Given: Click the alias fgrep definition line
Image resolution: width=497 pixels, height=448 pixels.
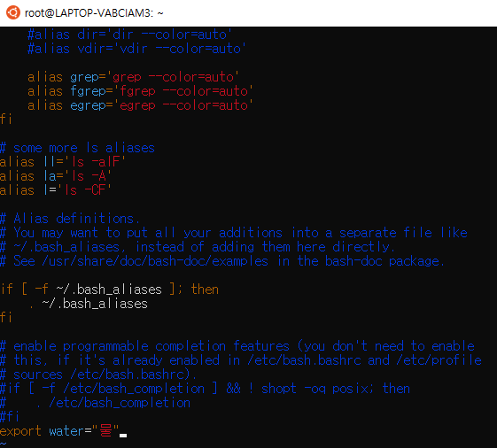Looking at the screenshot, I should [140, 91].
